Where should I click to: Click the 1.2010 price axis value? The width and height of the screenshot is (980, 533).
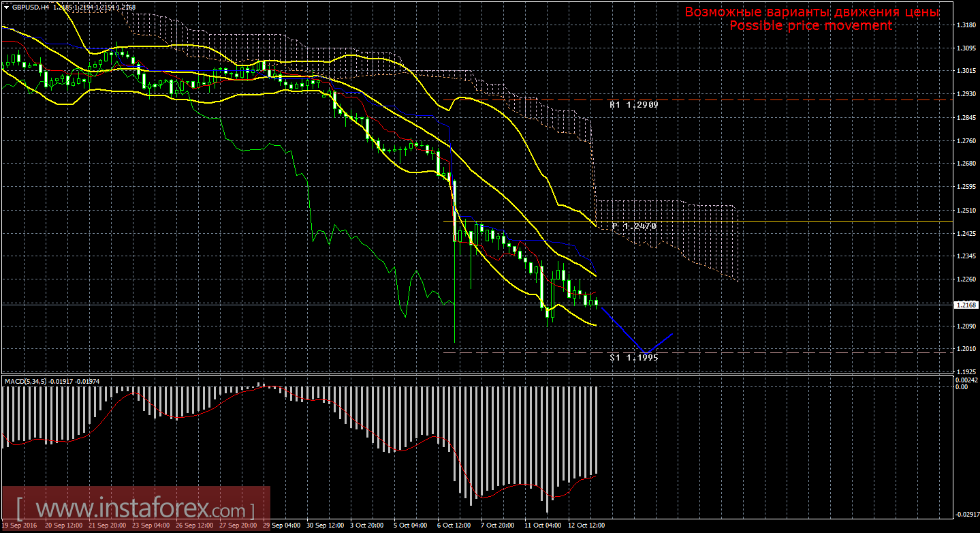click(x=966, y=349)
